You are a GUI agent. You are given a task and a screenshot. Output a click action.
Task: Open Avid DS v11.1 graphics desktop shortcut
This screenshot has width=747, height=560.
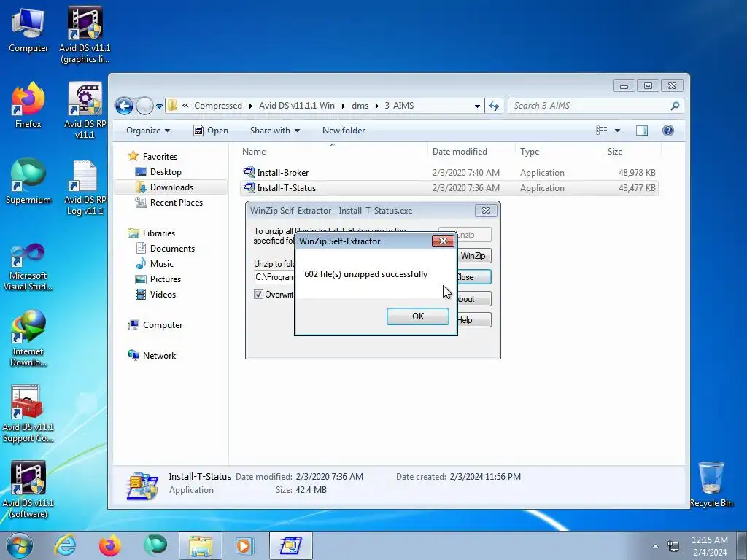click(x=85, y=34)
